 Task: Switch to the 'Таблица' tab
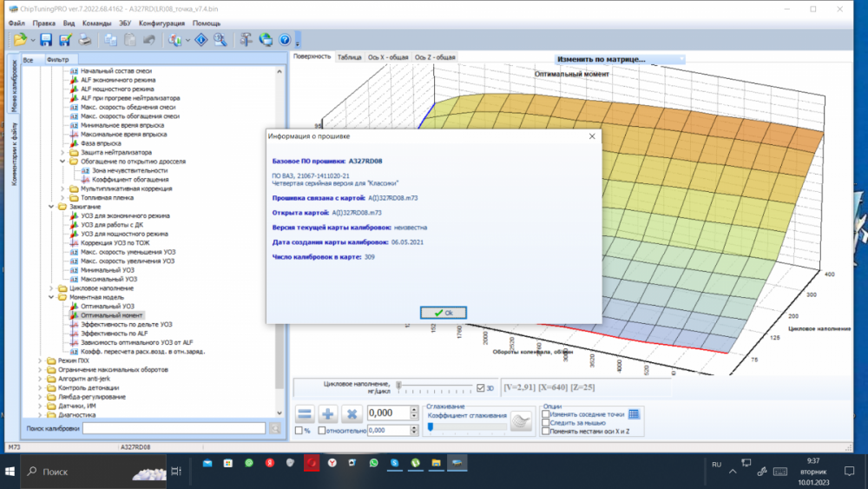349,56
